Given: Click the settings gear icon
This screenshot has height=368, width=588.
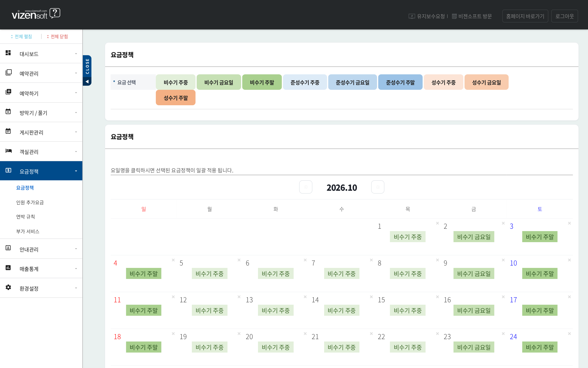Looking at the screenshot, I should click(x=8, y=287).
